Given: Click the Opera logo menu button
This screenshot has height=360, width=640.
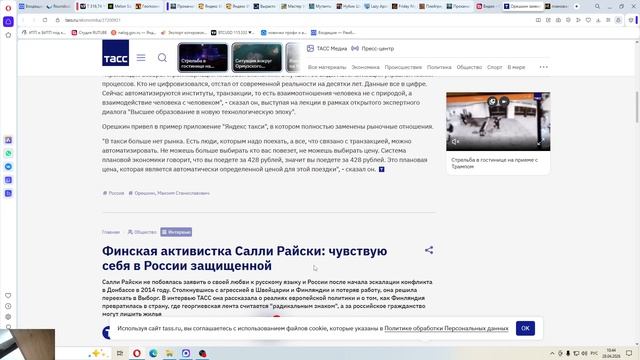Looking at the screenshot, I should (x=8, y=8).
